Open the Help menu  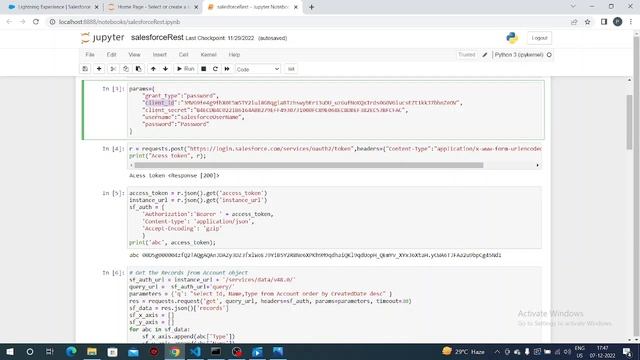coord(234,55)
